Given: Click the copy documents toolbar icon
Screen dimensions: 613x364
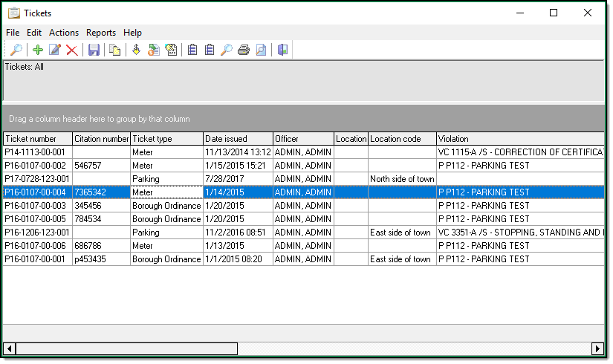Looking at the screenshot, I should 114,50.
